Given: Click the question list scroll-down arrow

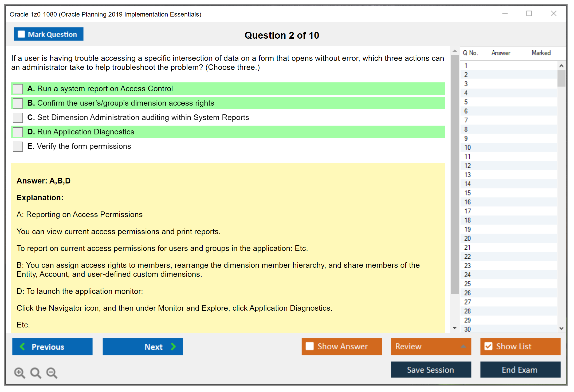Looking at the screenshot, I should coord(561,329).
